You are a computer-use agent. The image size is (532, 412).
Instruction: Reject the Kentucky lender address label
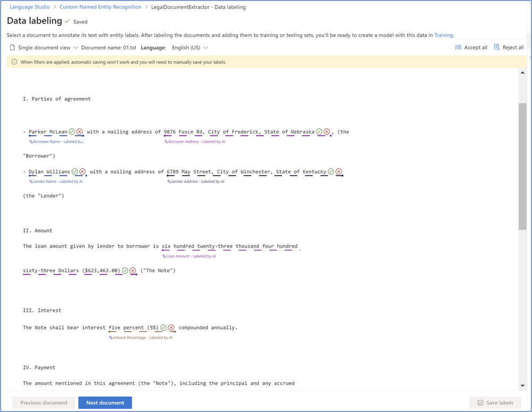[339, 171]
